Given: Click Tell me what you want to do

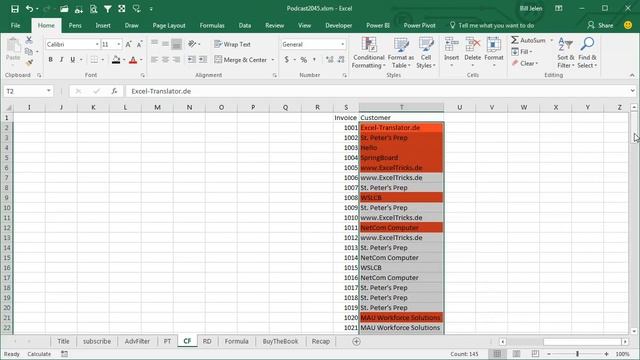Looking at the screenshot, I should point(492,25).
